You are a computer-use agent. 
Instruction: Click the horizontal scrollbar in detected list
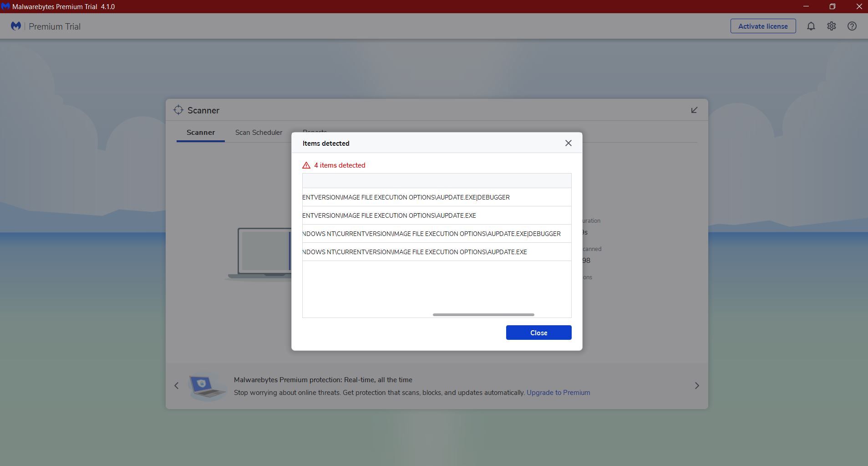pos(483,315)
